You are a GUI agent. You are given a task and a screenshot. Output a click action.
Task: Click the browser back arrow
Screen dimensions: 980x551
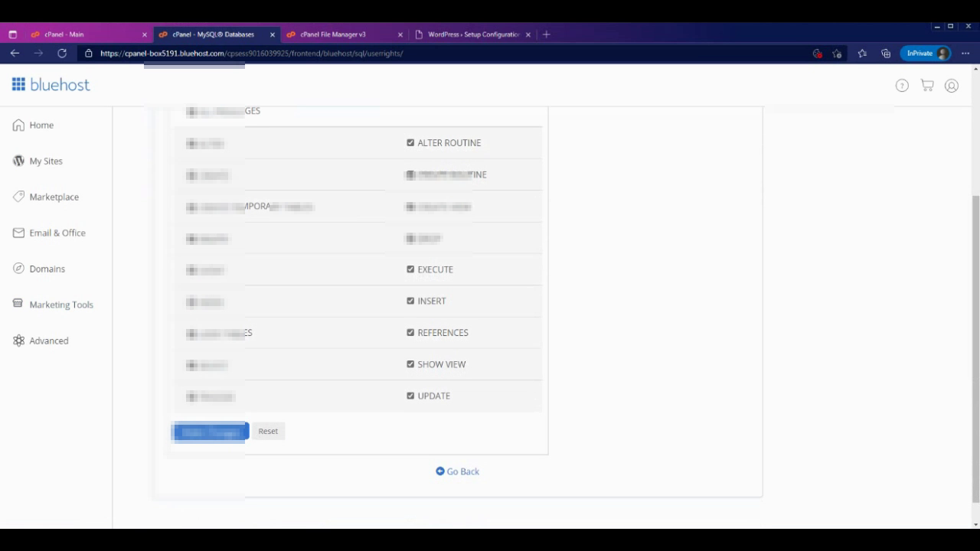coord(15,54)
